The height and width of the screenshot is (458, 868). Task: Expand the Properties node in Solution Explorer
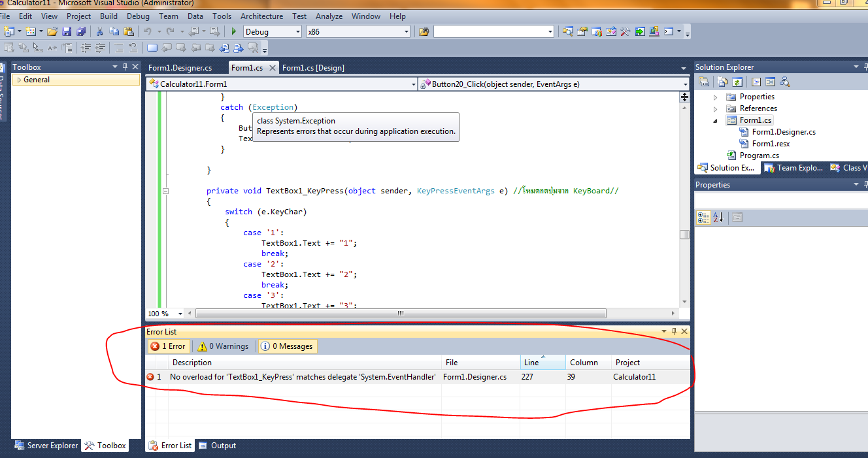(716, 97)
